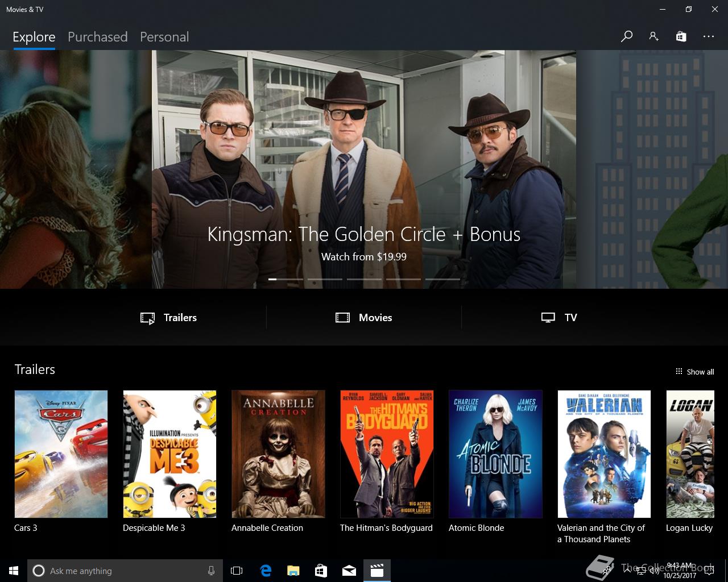This screenshot has height=582, width=728.
Task: Click the Show all grid icon
Action: (x=679, y=372)
